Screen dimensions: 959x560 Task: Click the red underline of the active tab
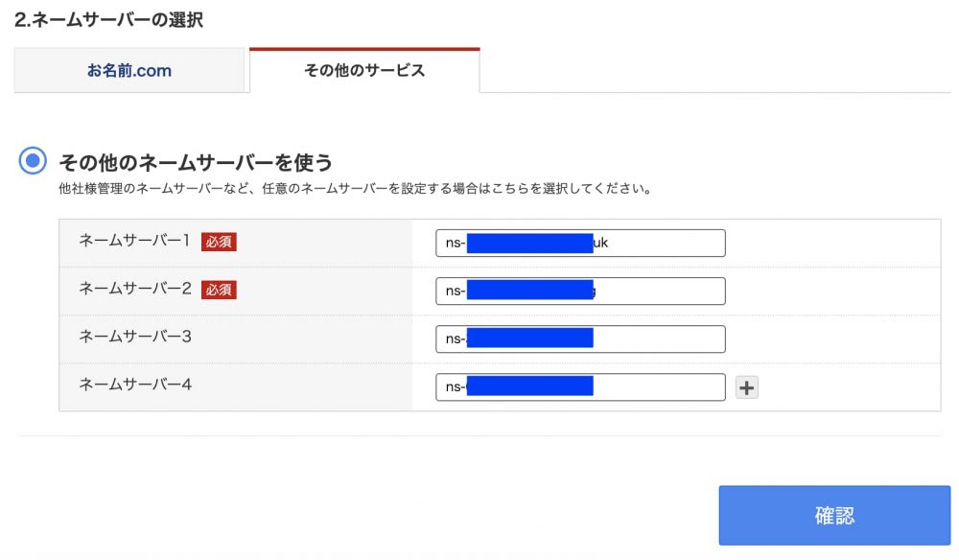click(x=364, y=44)
